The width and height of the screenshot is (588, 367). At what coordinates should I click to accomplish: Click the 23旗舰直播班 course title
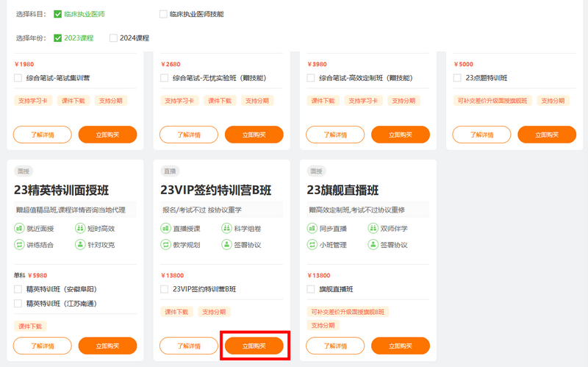tap(343, 190)
